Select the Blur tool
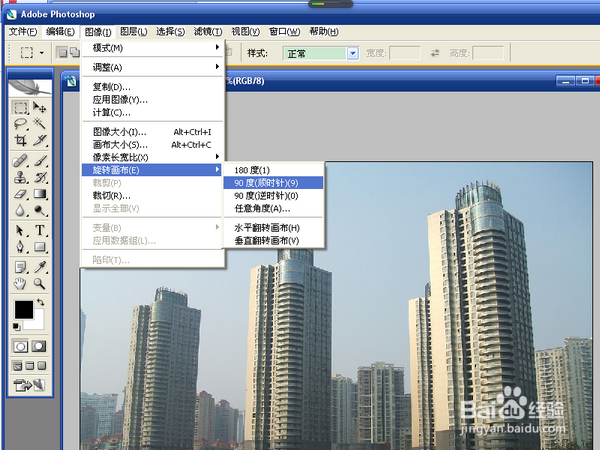The height and width of the screenshot is (450, 600). [x=21, y=210]
